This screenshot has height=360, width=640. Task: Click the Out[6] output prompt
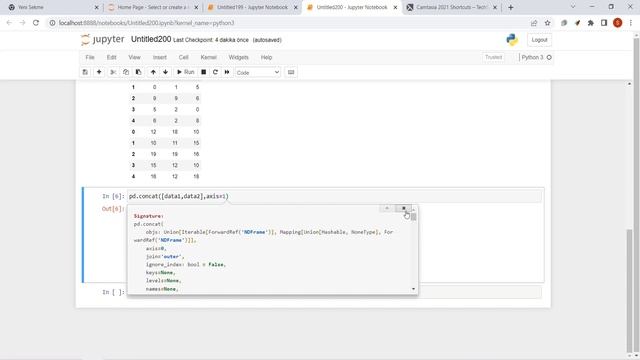tap(113, 209)
